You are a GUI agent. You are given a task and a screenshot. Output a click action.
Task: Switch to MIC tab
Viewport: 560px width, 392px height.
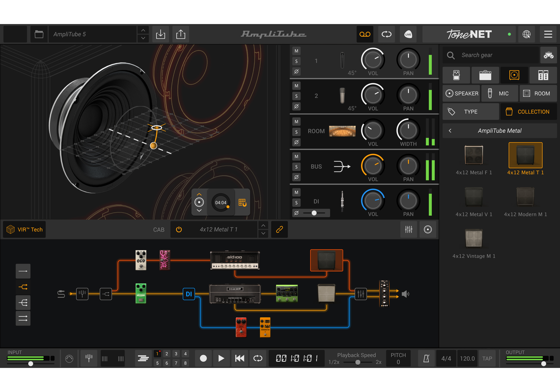[499, 93]
